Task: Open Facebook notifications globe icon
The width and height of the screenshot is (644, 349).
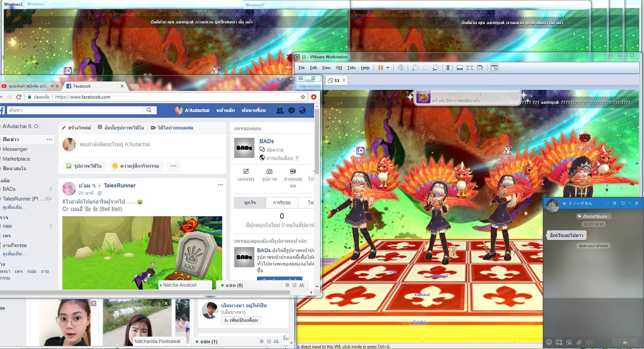Action: tap(302, 110)
